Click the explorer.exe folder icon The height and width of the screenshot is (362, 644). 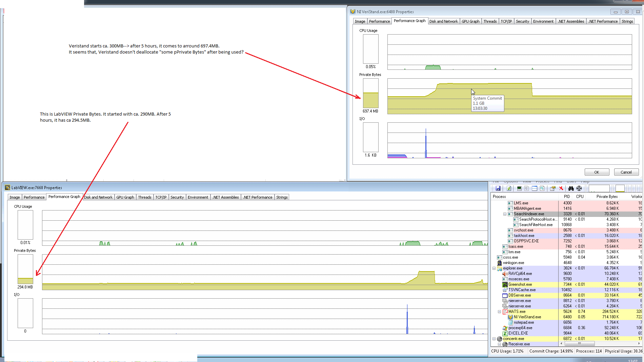(500, 268)
